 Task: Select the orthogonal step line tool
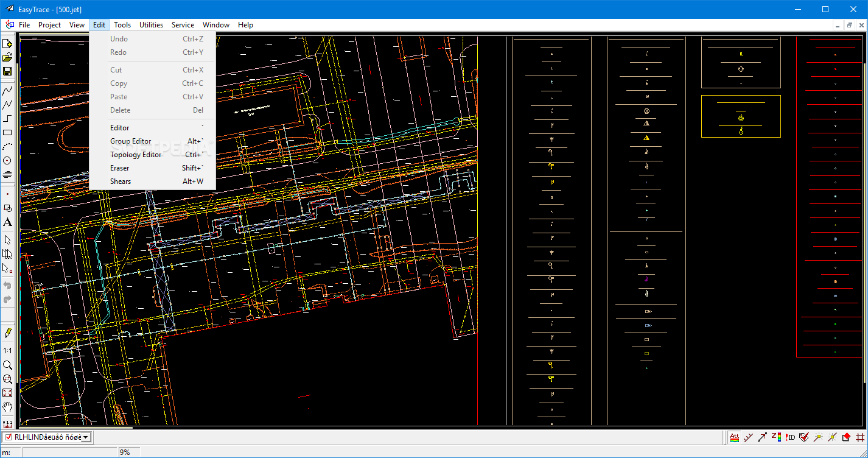point(7,118)
